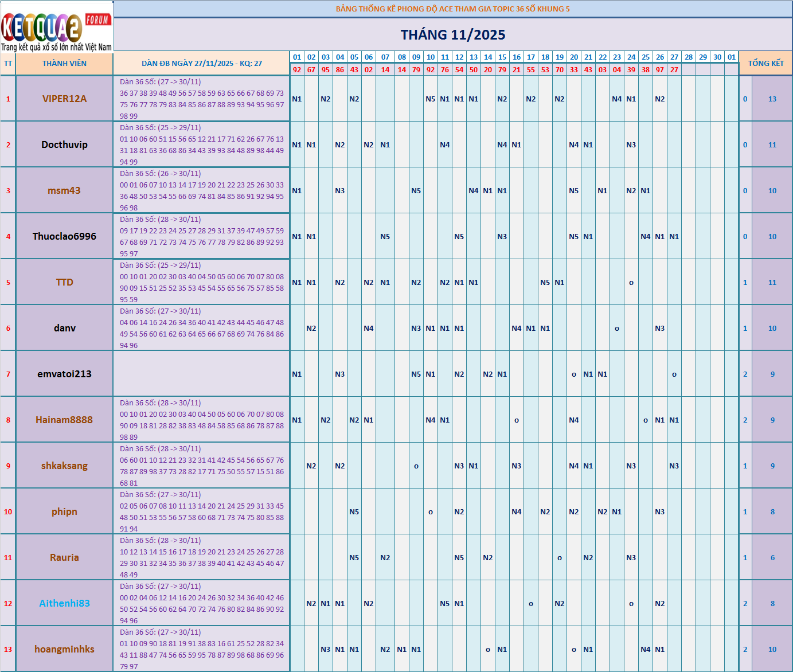Click the THÀNH VIÊN column header

(64, 63)
